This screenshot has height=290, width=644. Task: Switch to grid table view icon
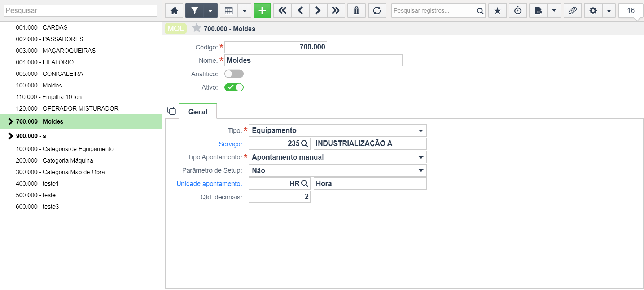coord(229,11)
